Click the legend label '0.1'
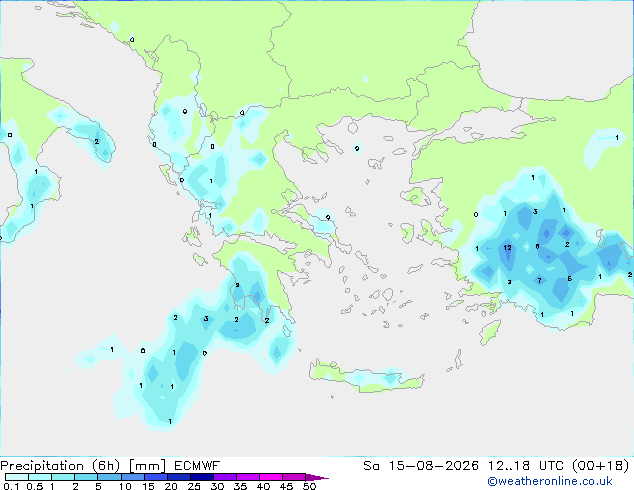The height and width of the screenshot is (490, 634). click(11, 486)
